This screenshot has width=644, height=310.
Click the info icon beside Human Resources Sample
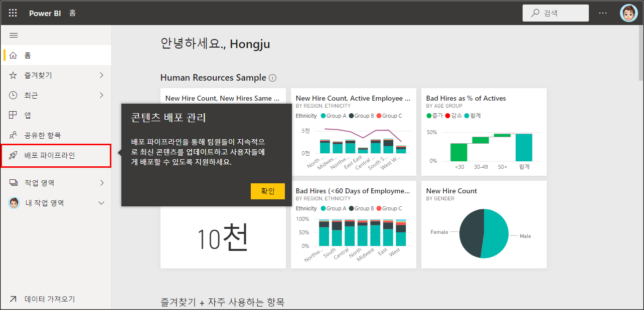pyautogui.click(x=272, y=78)
